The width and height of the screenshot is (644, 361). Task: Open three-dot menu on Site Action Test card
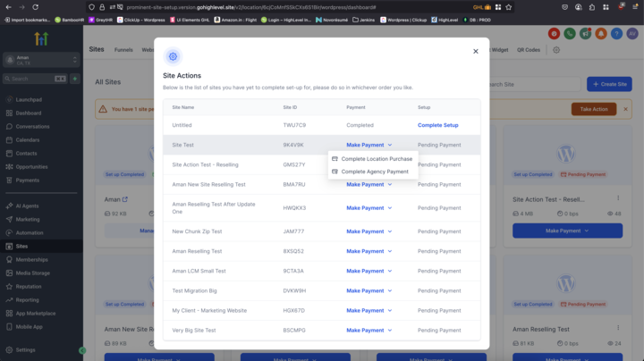point(618,198)
